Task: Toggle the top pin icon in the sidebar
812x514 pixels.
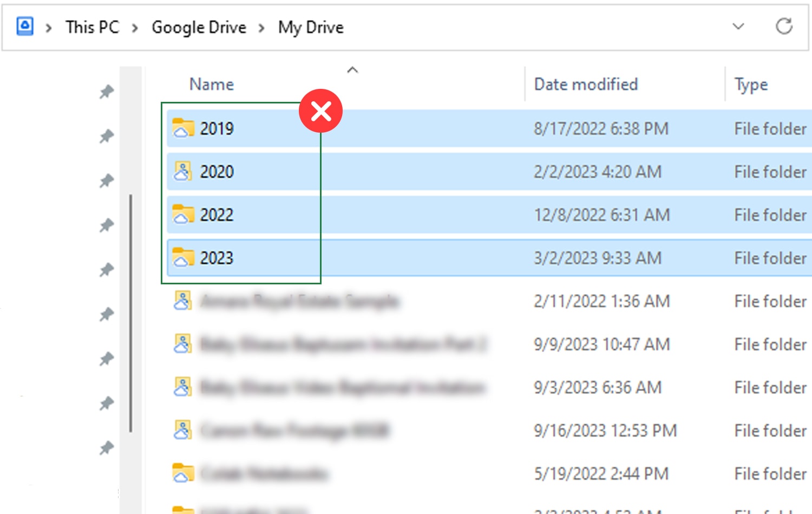Action: pyautogui.click(x=107, y=92)
